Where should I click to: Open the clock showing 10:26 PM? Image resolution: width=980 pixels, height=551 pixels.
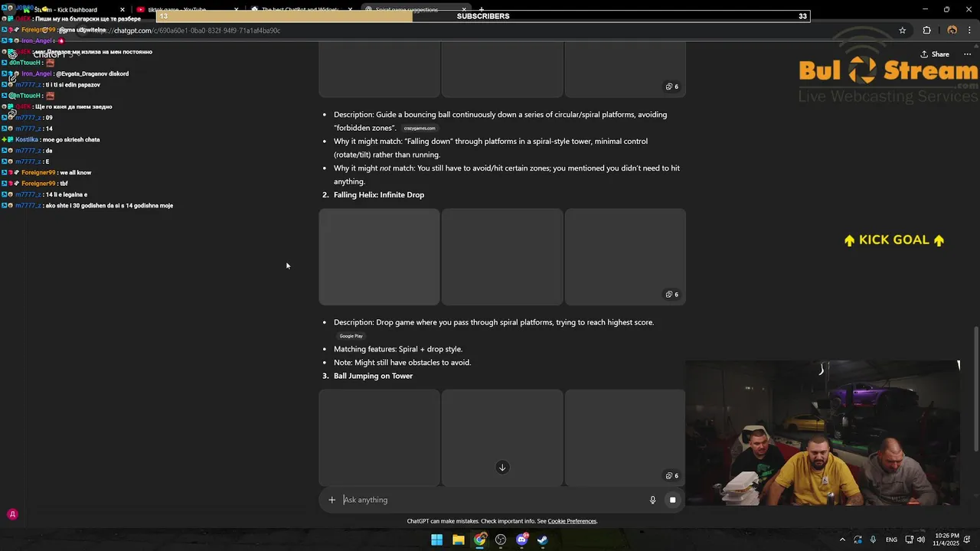pos(946,540)
